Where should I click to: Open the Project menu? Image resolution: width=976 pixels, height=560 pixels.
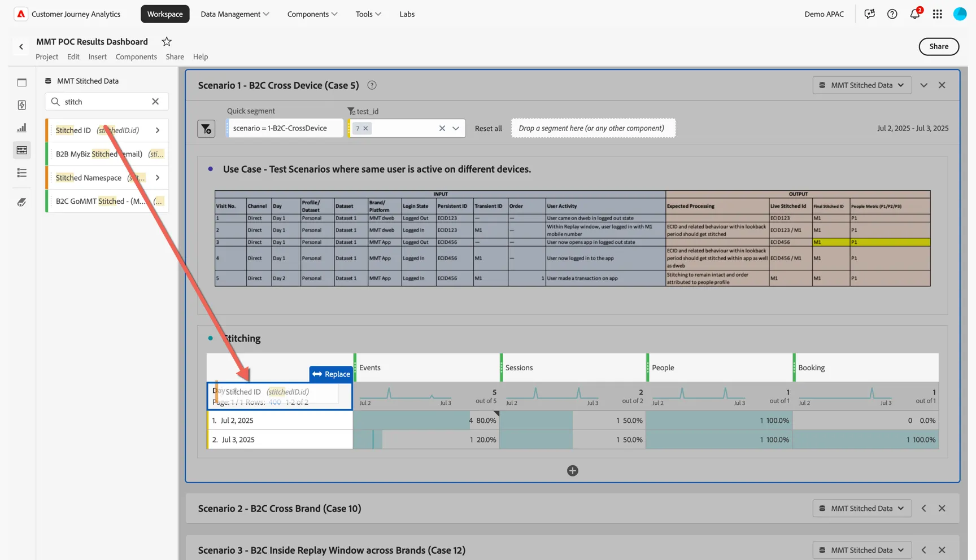point(47,56)
